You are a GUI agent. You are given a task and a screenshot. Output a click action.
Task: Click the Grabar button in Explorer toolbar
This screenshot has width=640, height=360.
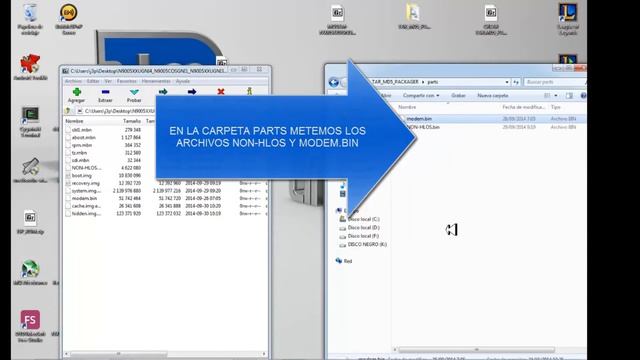(458, 96)
